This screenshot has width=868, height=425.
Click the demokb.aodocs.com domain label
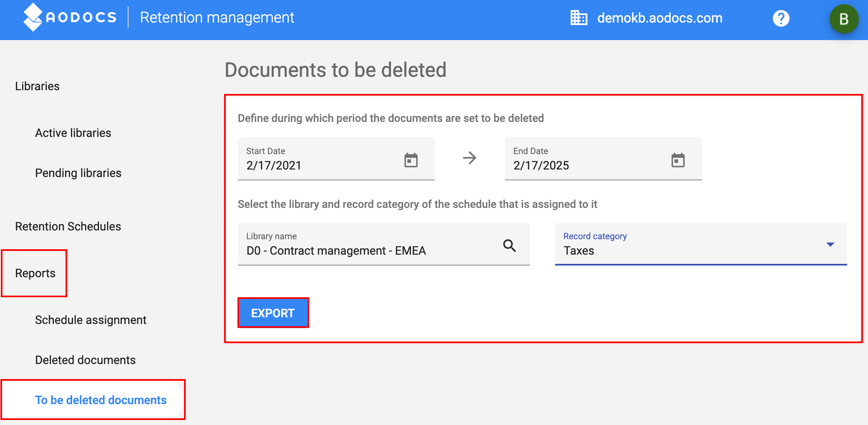[x=660, y=18]
